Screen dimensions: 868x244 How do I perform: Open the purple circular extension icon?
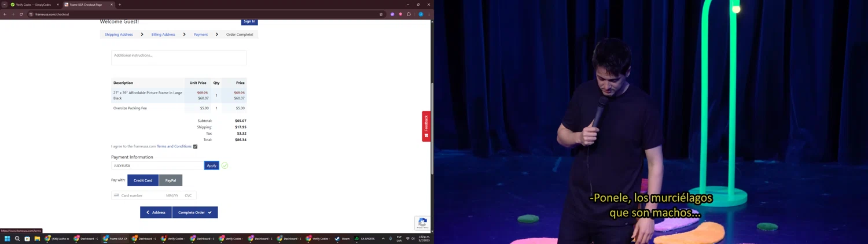(x=392, y=14)
